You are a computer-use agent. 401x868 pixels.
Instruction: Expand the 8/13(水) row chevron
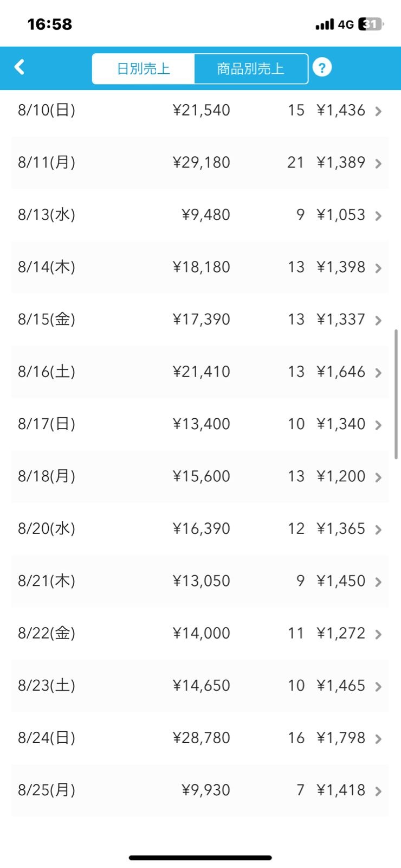click(x=378, y=216)
